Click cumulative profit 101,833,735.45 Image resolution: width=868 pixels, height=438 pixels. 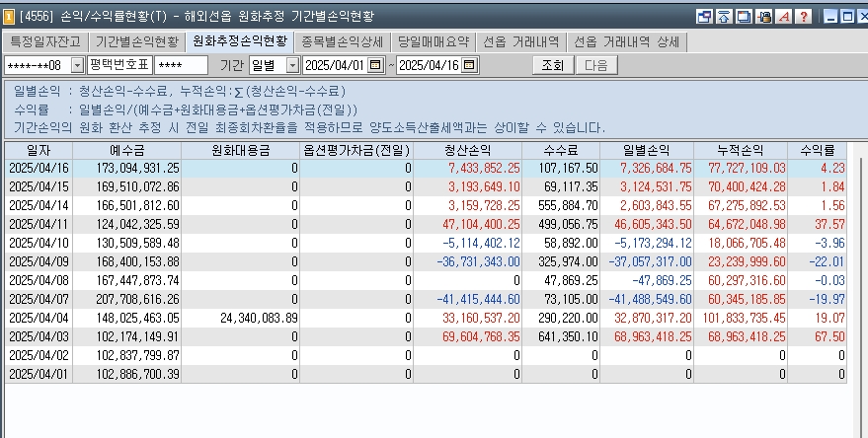744,318
